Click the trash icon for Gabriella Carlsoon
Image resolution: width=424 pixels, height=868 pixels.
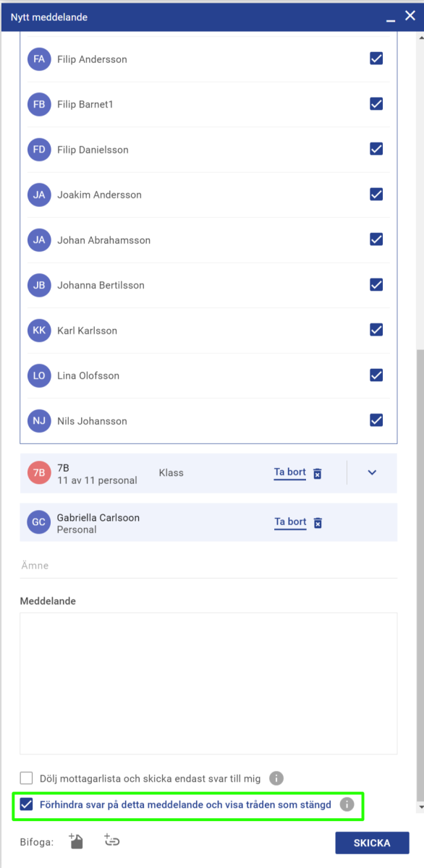pos(317,522)
